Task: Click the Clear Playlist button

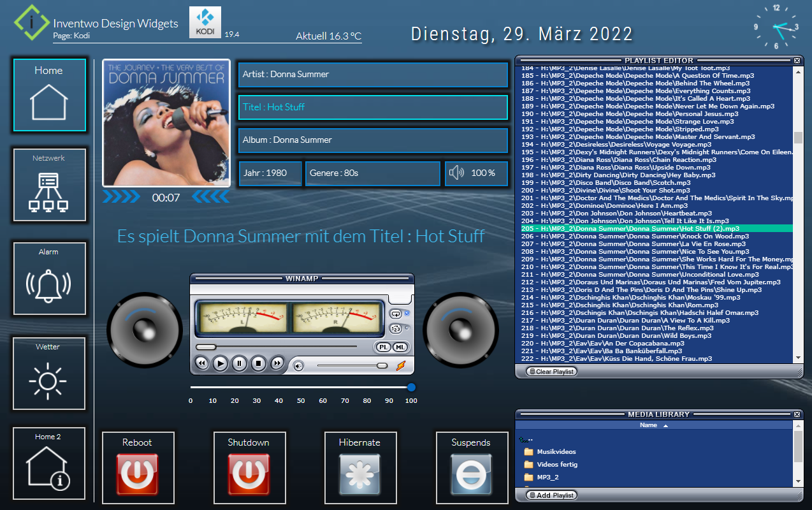Action: (552, 371)
